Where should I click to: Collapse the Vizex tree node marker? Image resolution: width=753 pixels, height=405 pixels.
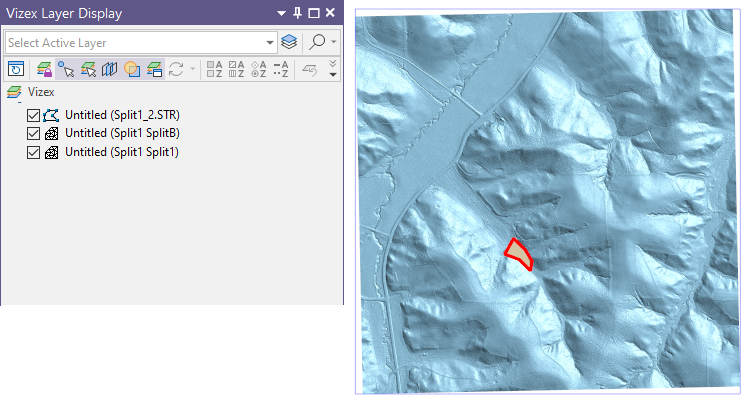(x=20, y=102)
